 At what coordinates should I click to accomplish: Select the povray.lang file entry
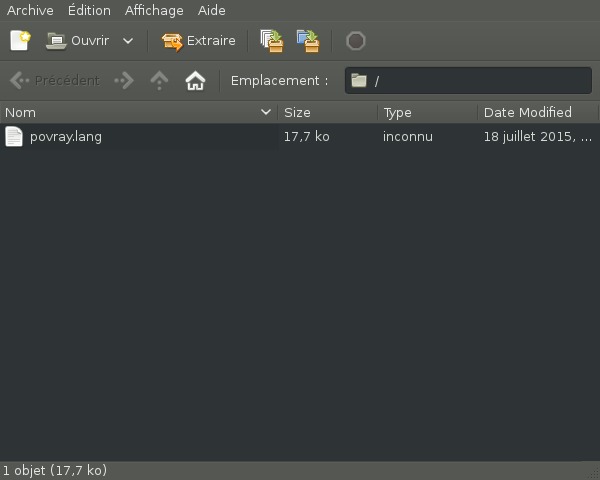(x=66, y=137)
